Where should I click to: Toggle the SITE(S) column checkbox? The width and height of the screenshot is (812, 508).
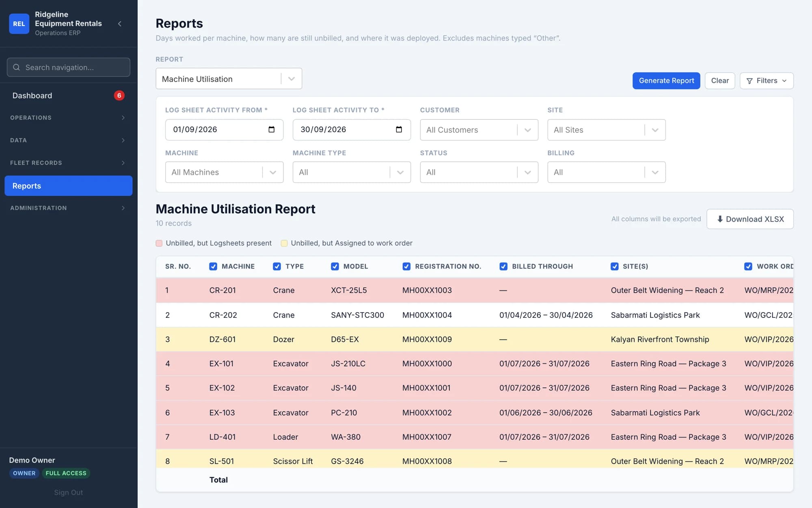[x=615, y=267]
